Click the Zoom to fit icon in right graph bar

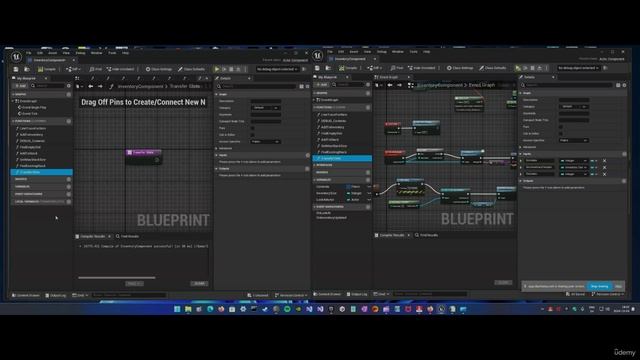coord(411,85)
